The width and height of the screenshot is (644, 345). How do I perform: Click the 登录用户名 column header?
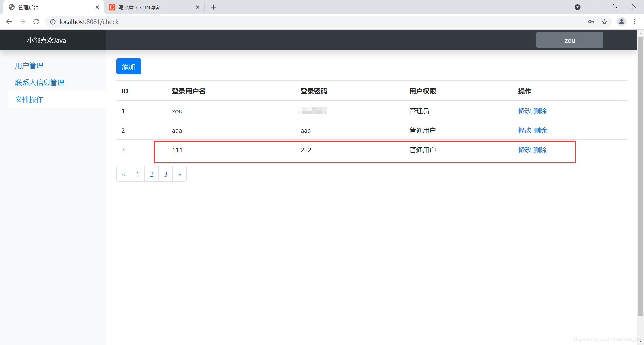tap(189, 91)
